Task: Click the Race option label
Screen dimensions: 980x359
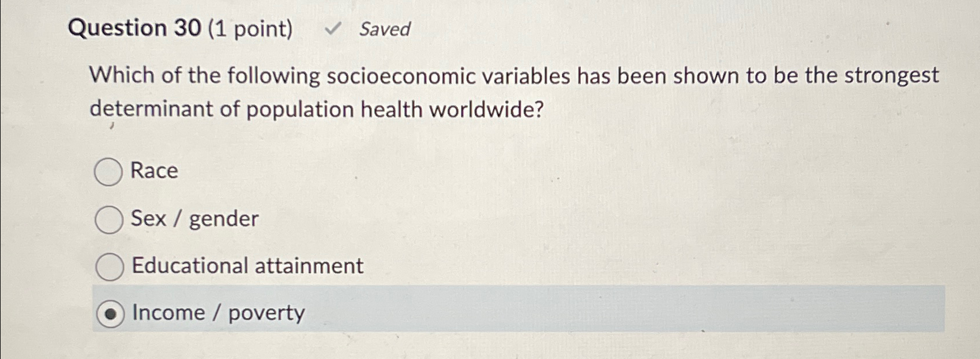Action: coord(153,171)
